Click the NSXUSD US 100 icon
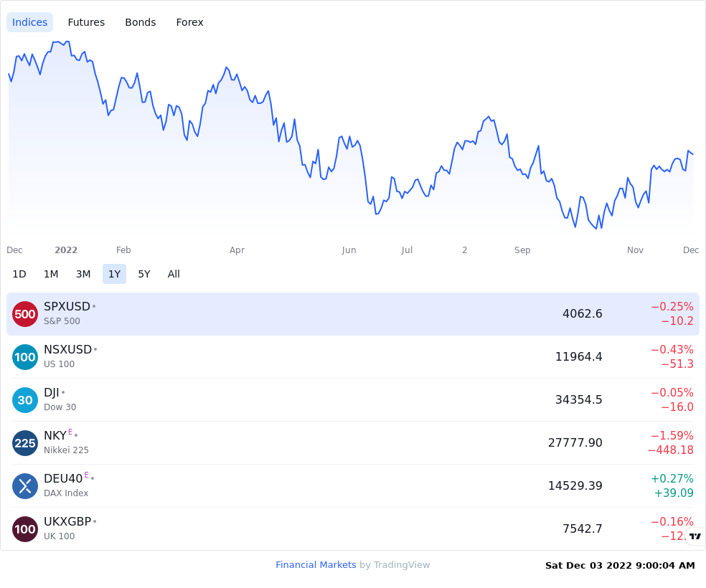The height and width of the screenshot is (588, 706). 25,357
